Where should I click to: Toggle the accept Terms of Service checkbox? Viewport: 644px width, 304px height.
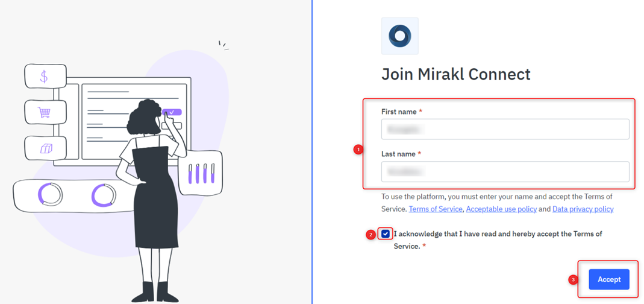[385, 234]
